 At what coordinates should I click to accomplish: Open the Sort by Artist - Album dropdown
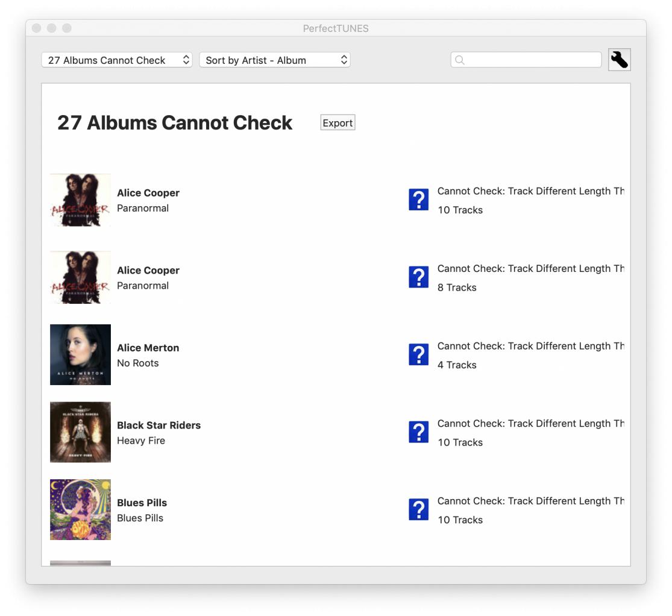click(x=274, y=60)
